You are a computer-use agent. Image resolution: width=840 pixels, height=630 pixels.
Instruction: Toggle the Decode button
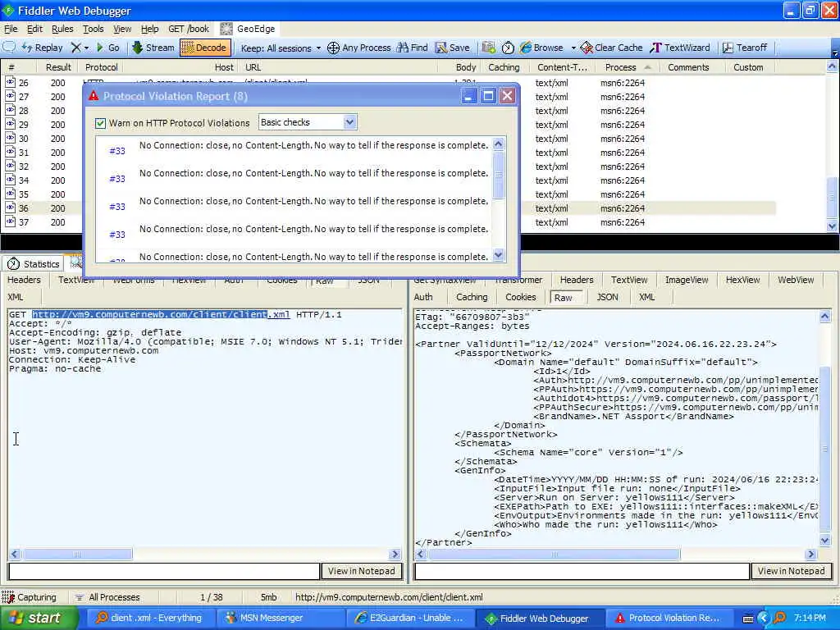click(205, 48)
